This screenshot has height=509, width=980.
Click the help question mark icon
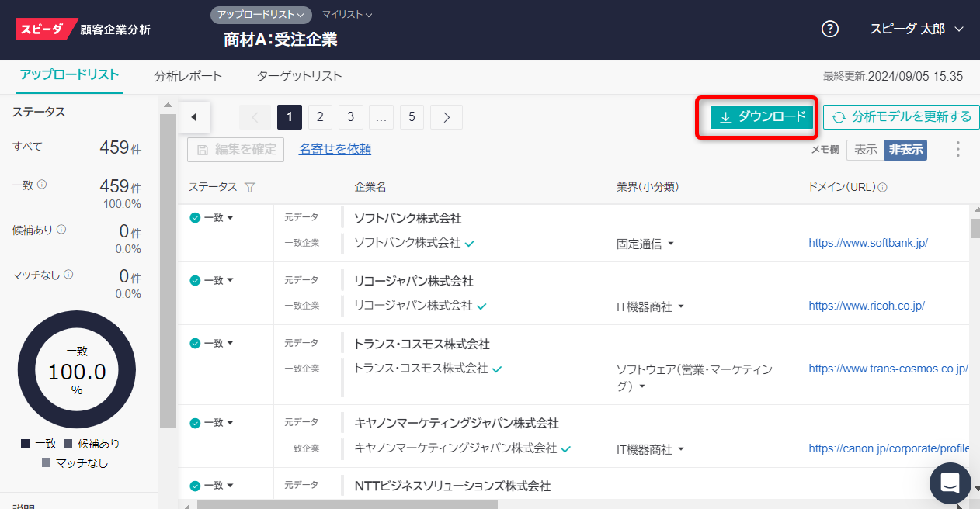coord(830,29)
